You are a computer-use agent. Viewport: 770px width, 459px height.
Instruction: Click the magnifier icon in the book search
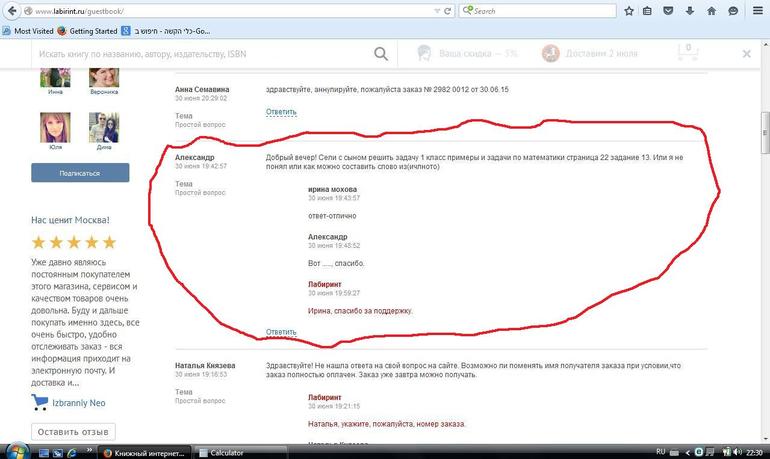point(381,54)
